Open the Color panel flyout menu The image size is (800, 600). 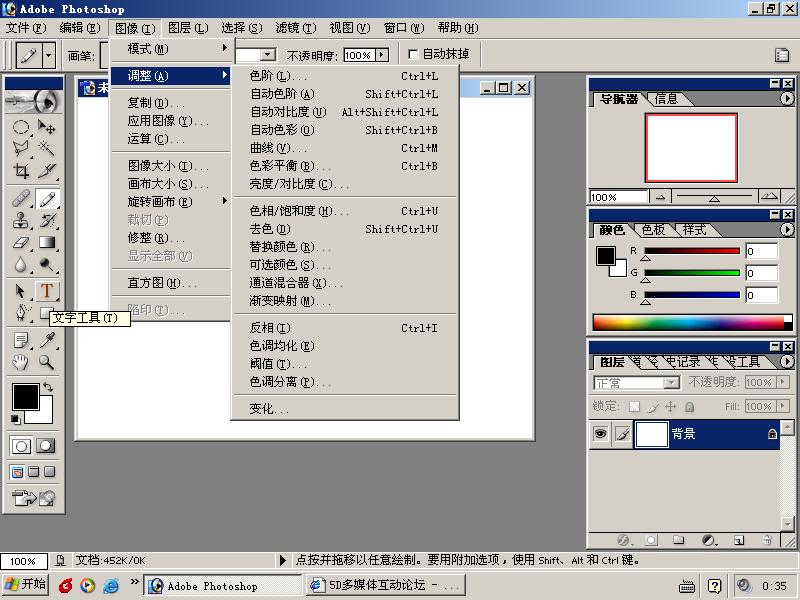tap(787, 230)
